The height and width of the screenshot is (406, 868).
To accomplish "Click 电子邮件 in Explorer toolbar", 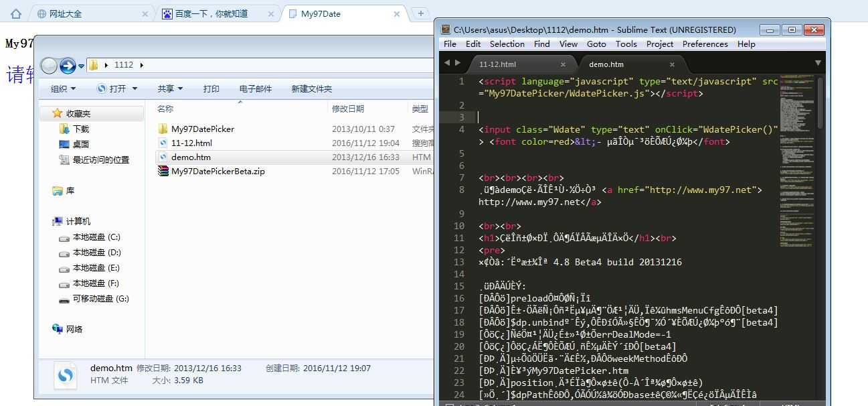I will tap(256, 88).
